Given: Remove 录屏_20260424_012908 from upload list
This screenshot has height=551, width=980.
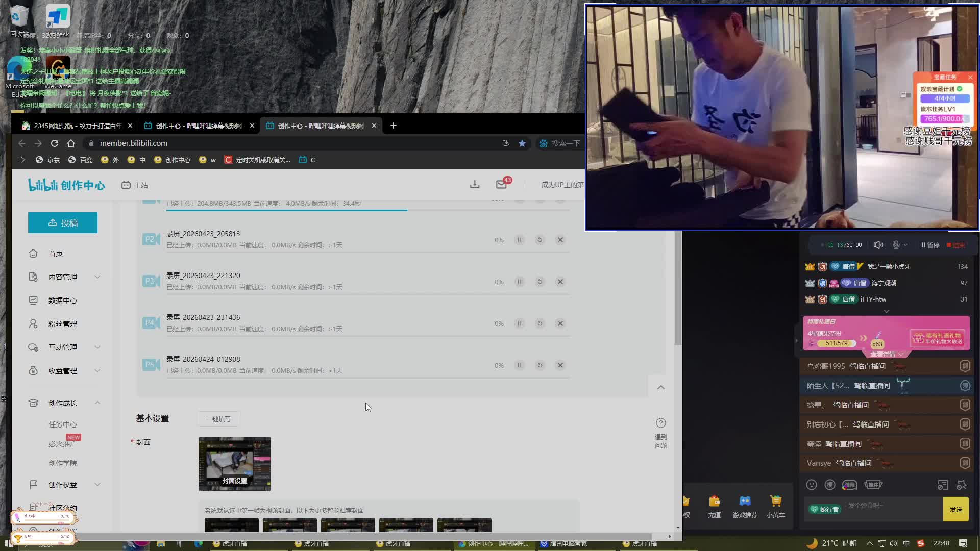Looking at the screenshot, I should pos(560,365).
